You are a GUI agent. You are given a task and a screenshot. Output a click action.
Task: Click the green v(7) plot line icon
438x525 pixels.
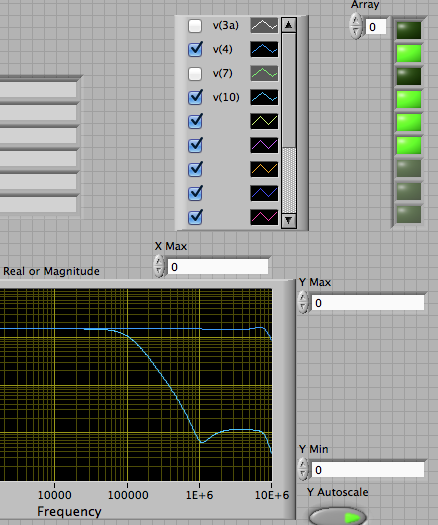[264, 73]
